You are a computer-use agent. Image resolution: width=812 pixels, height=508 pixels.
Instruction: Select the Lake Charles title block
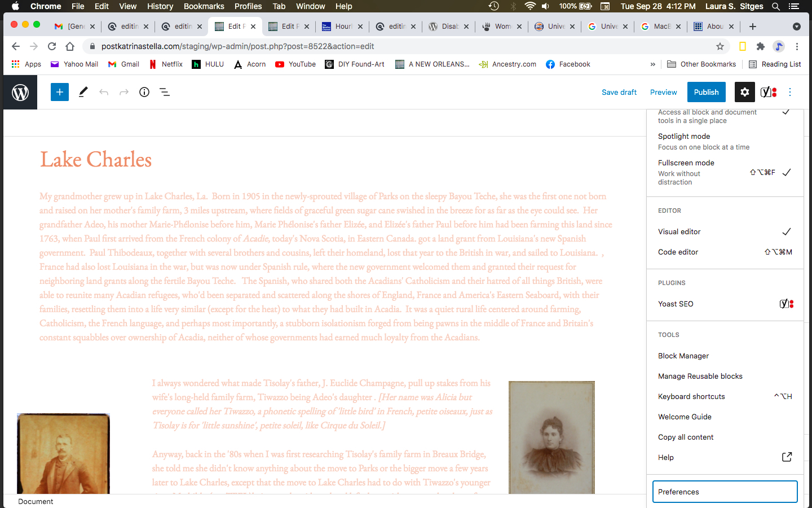click(x=96, y=160)
